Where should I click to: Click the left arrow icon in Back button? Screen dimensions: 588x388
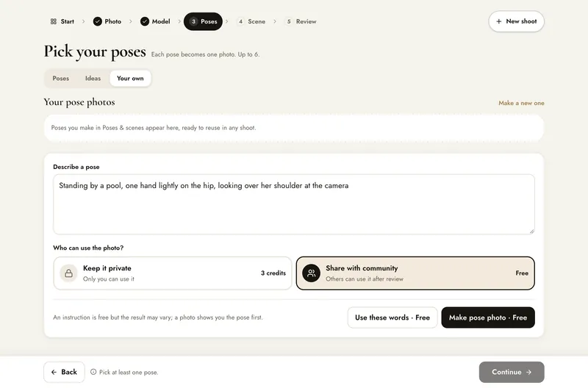[x=54, y=372]
